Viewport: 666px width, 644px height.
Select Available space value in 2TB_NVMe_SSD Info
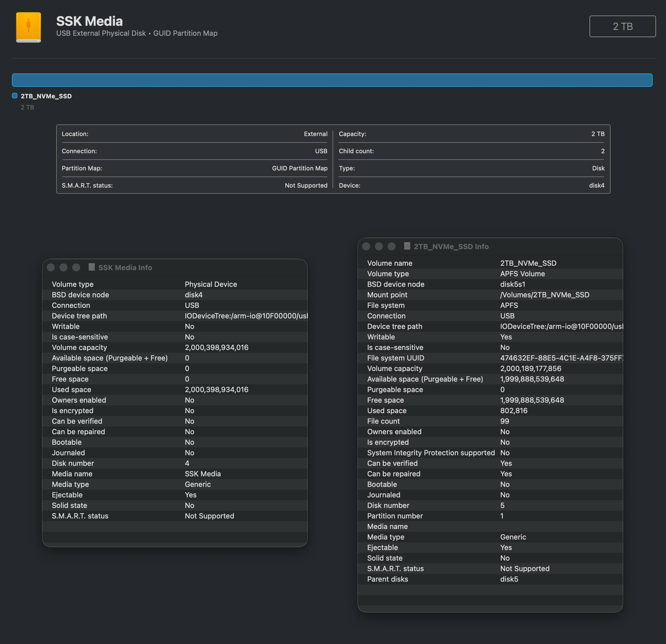click(x=532, y=379)
